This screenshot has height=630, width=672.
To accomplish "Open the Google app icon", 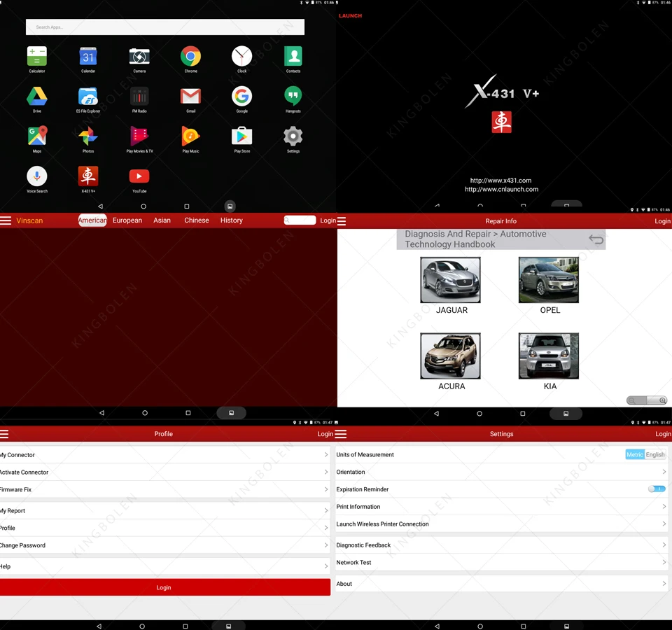I will [241, 96].
